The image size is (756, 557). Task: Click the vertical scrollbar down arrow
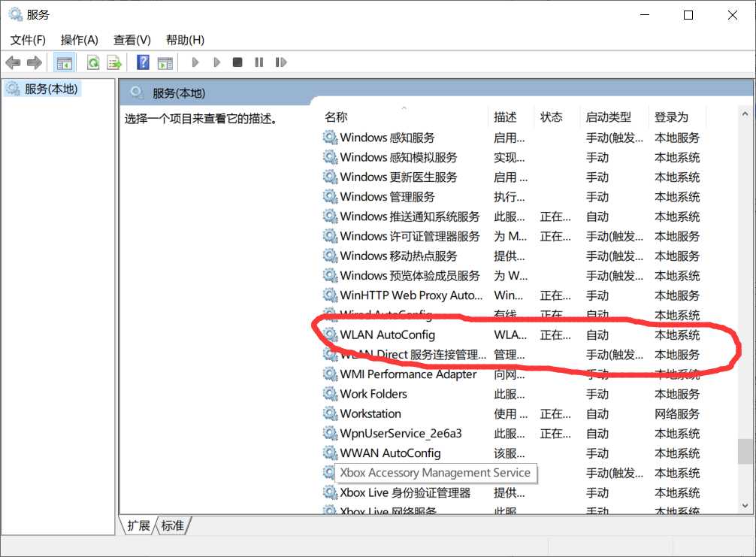point(745,506)
